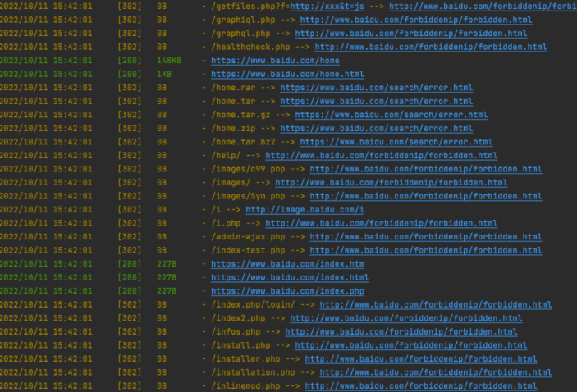
Task: Open forbidden.html link for /help/
Action: (382, 156)
